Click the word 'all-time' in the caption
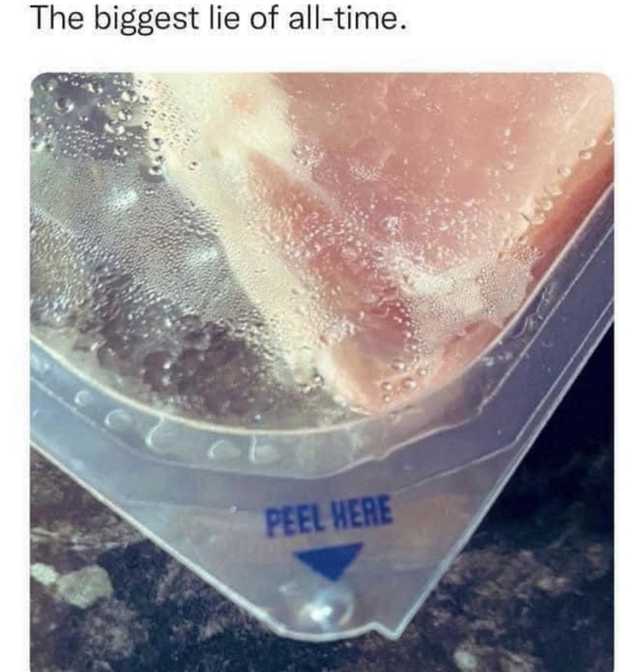 (x=347, y=19)
